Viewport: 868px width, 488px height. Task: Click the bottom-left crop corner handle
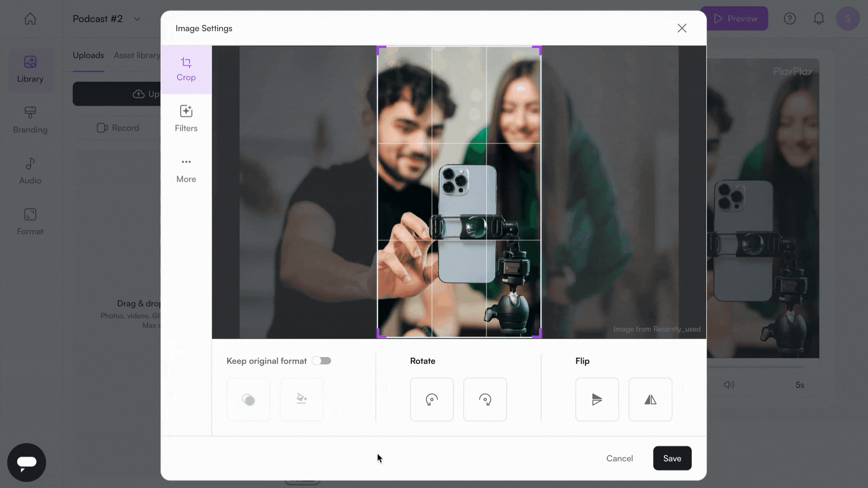(x=380, y=334)
